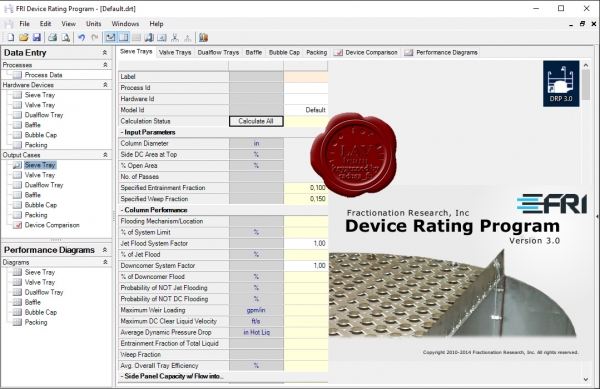The height and width of the screenshot is (389, 600).
Task: Switch to the Valve Trays tab
Action: point(175,52)
